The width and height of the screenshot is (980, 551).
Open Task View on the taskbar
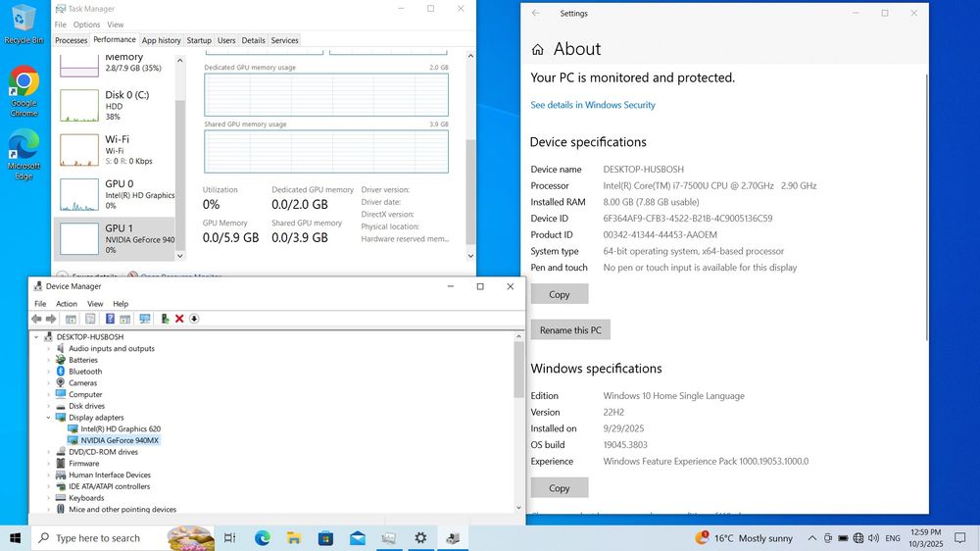click(x=230, y=538)
